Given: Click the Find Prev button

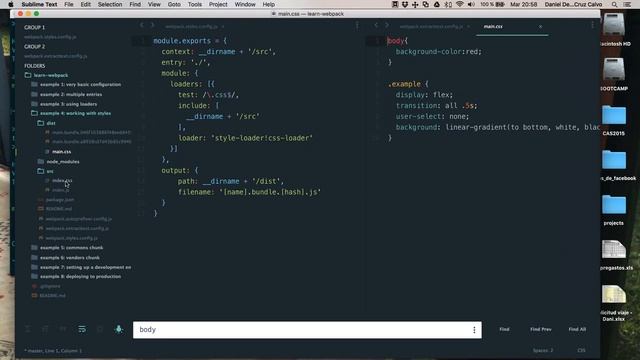Looking at the screenshot, I should (541, 329).
